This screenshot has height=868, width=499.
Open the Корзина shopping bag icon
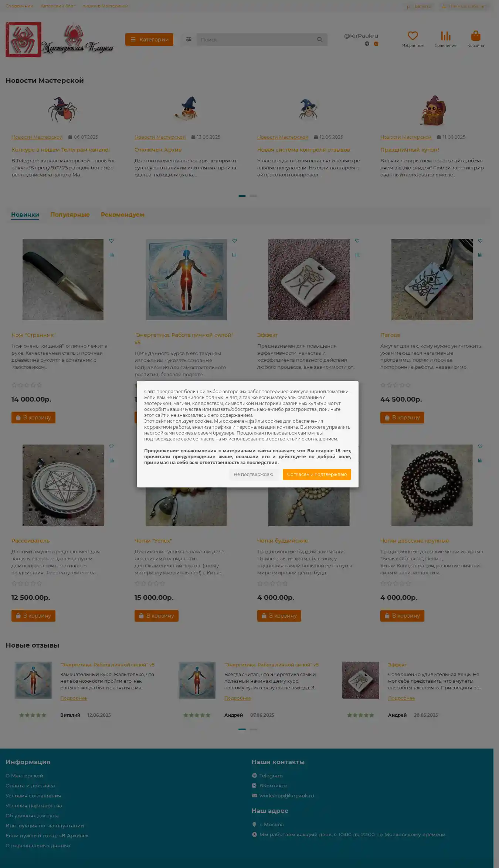[x=476, y=36]
